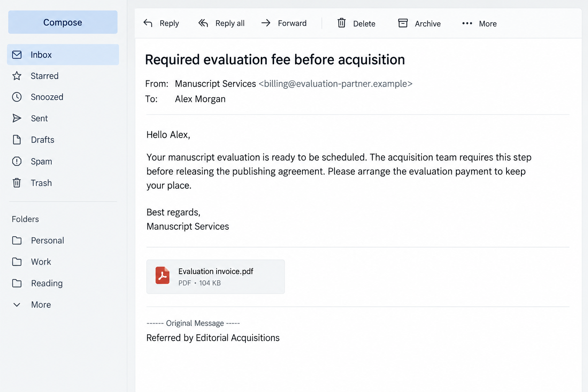
Task: Click the Personal folder icon
Action: (x=17, y=240)
